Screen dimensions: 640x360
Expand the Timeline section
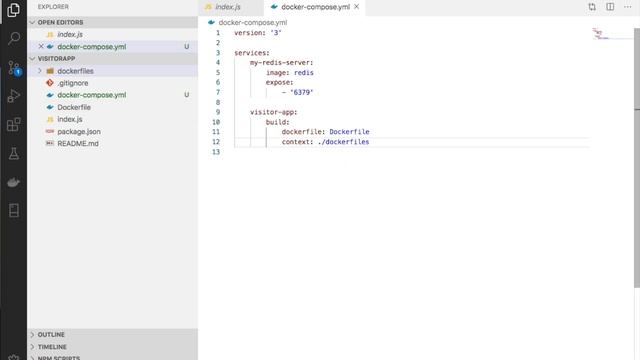point(113,347)
